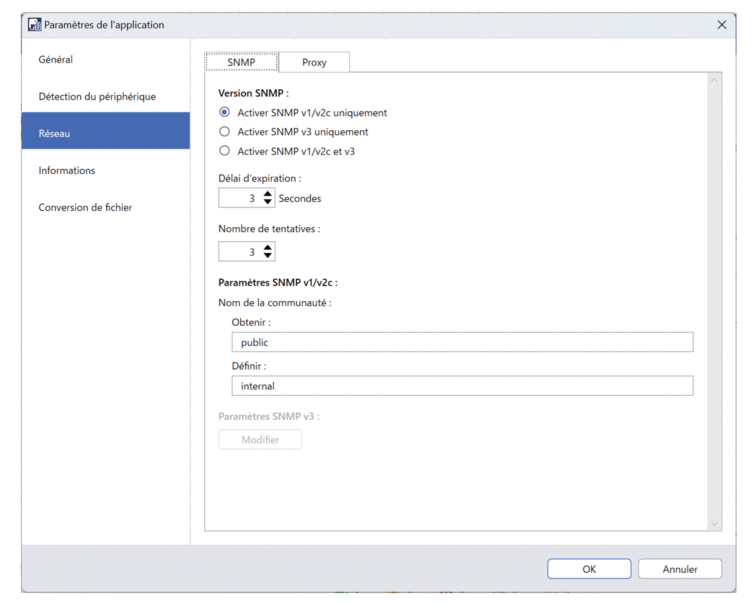
Task: Open Détection du périphérique settings
Action: [x=106, y=97]
